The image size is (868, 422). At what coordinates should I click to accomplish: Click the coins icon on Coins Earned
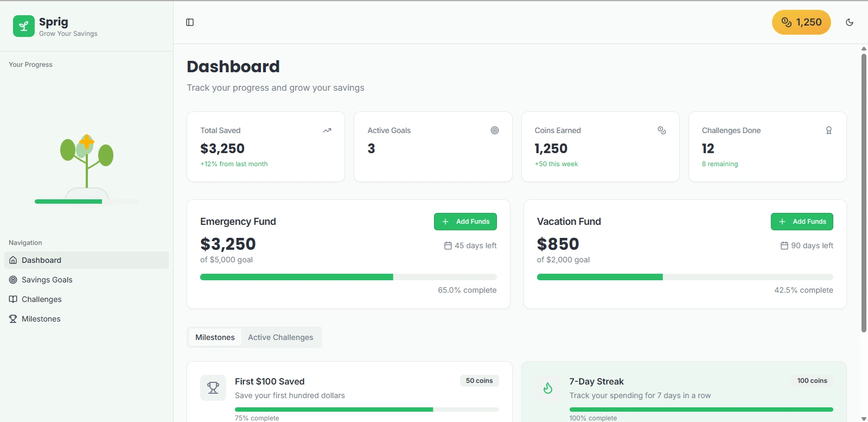tap(662, 130)
